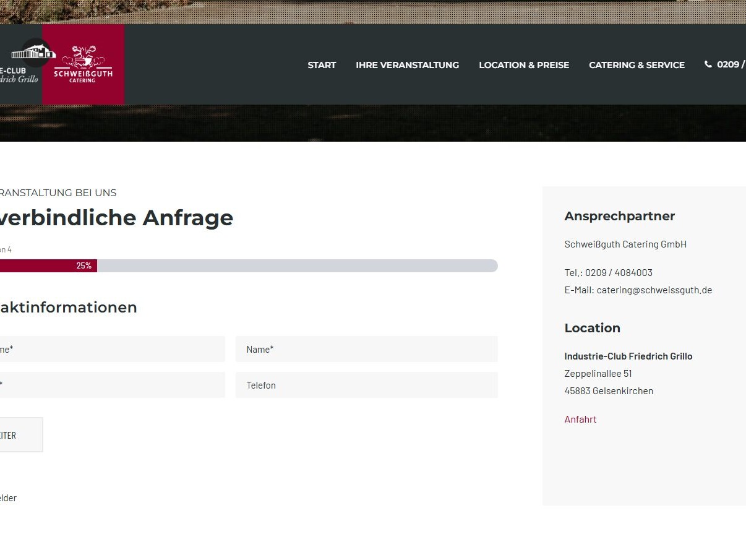746x560 pixels.
Task: Click the phone icon in header
Action: pos(708,64)
